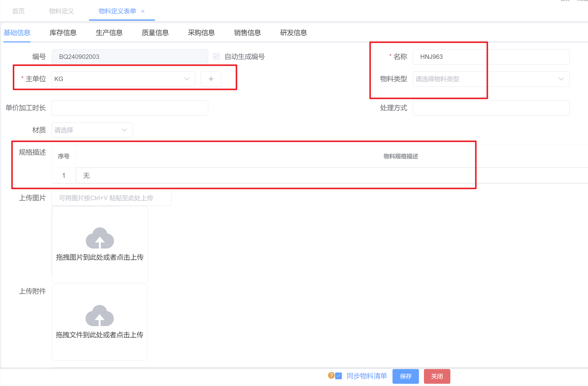Click the 单价加工时长 input field
Screen dimensions: 588x386
tap(130, 108)
